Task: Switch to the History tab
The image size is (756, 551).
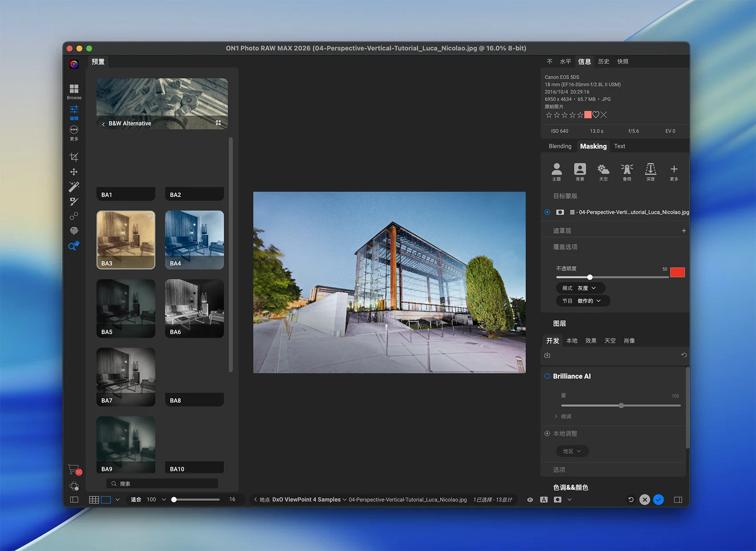Action: (x=603, y=61)
